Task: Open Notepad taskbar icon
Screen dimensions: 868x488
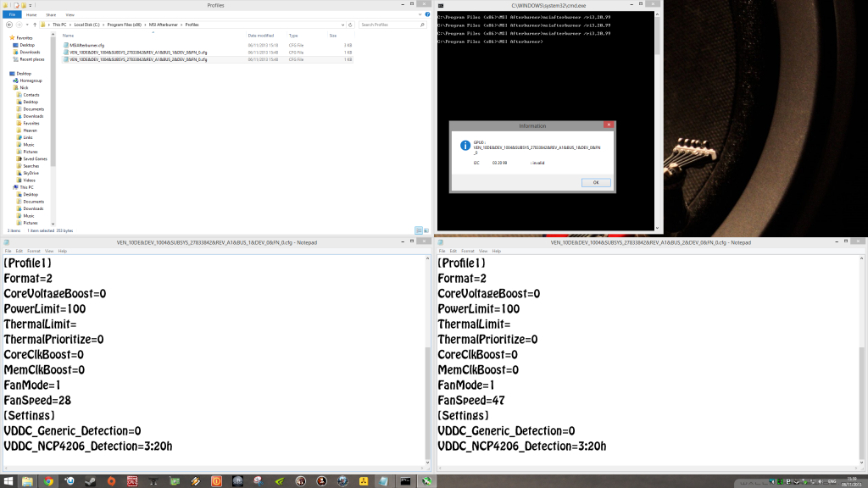Action: pos(384,481)
